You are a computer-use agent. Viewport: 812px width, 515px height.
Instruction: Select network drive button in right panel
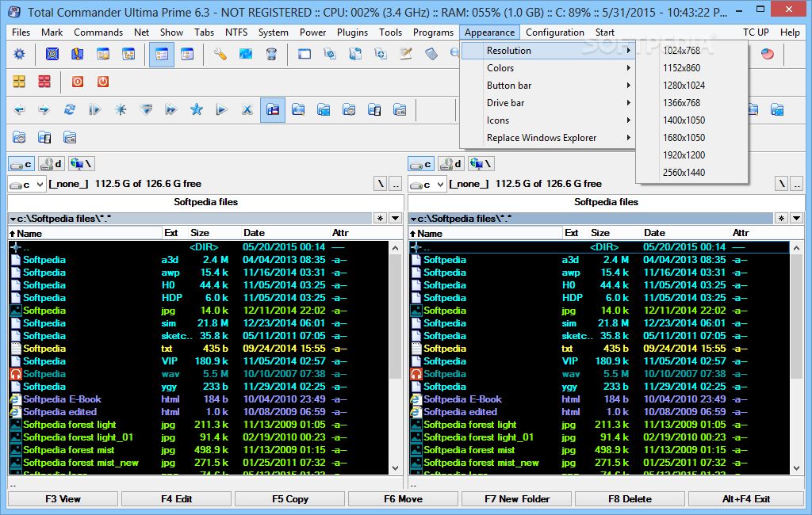pos(481,164)
